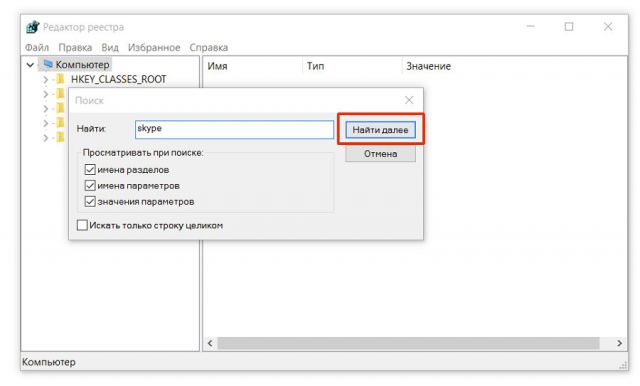Screen dimensions: 640x386
Task: Open the Файл menu
Action: pyautogui.click(x=37, y=47)
